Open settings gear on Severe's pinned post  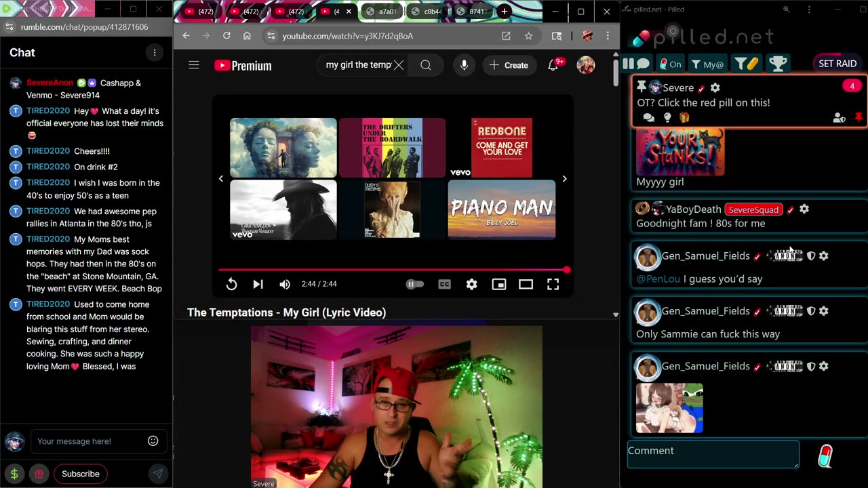pyautogui.click(x=715, y=87)
